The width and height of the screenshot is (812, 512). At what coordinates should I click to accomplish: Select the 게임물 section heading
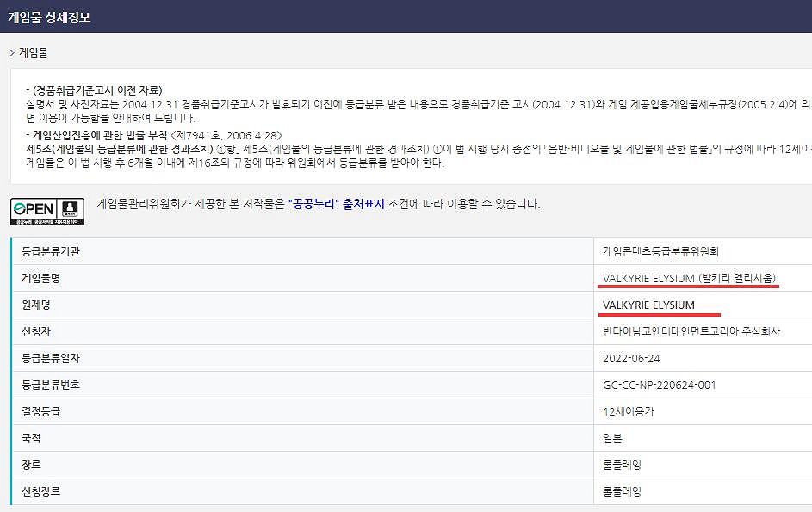coord(34,52)
